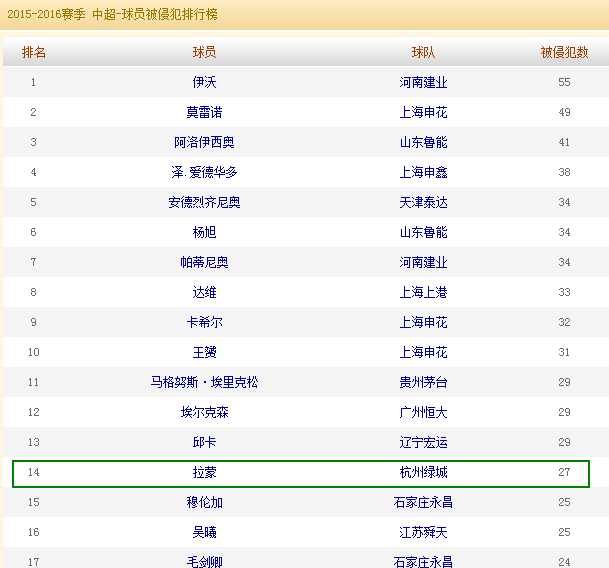Select rank number 5 cell
609x568 pixels.
tap(33, 202)
